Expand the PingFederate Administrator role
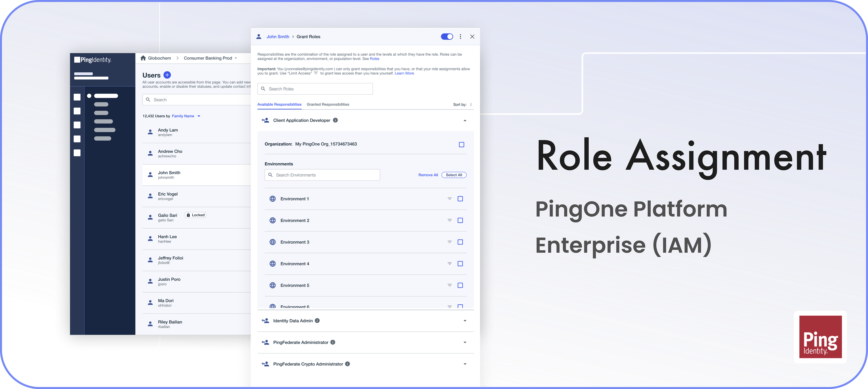The image size is (868, 389). coord(465,342)
